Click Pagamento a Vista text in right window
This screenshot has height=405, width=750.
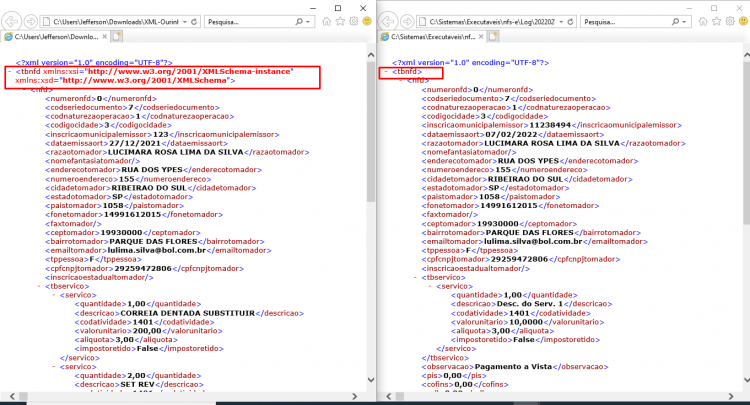[513, 367]
